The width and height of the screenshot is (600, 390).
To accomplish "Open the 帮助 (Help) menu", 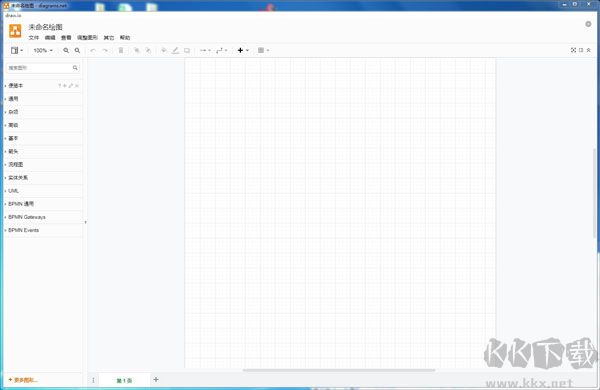I will (125, 38).
